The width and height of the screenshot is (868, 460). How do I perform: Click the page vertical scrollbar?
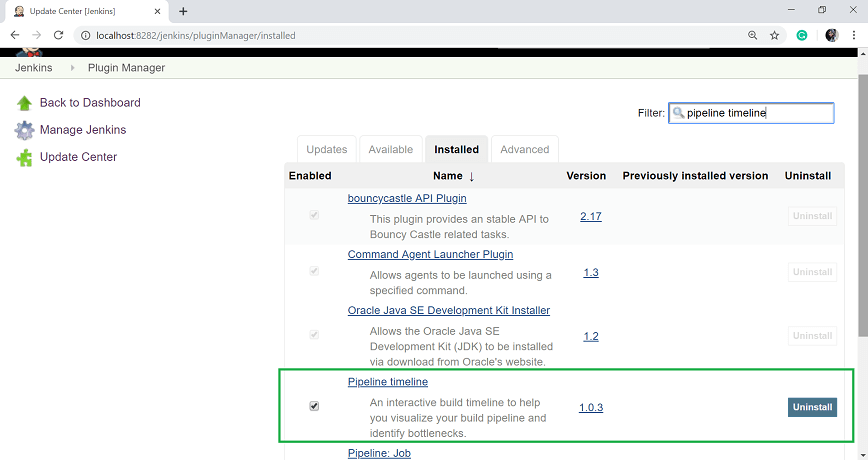tap(862, 250)
